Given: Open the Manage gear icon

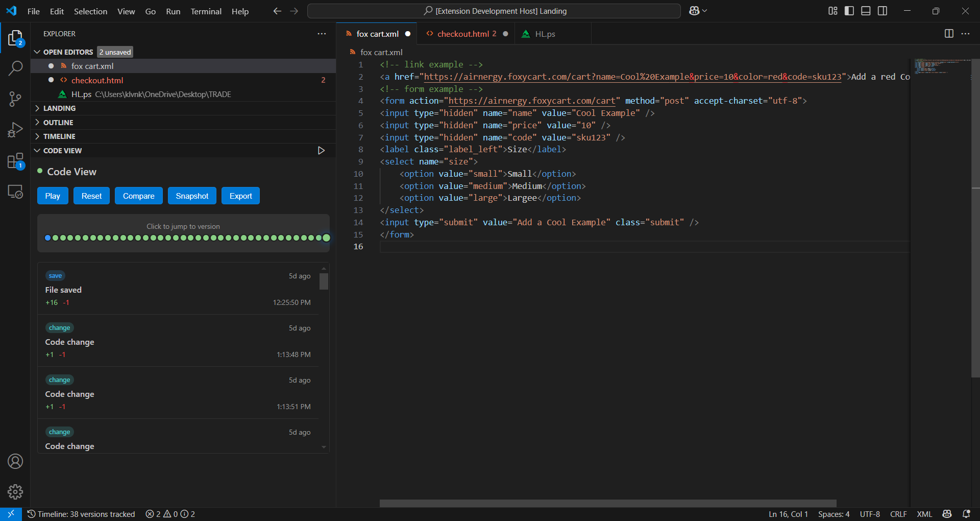Looking at the screenshot, I should click(x=15, y=492).
